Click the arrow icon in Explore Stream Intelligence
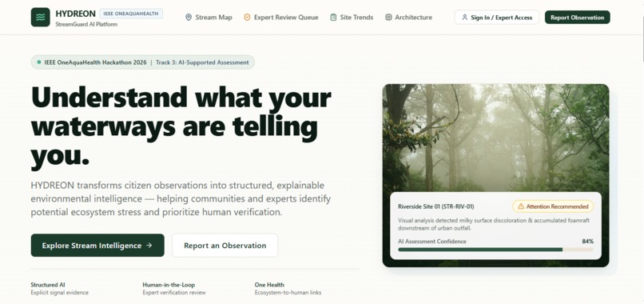This screenshot has height=304, width=644. [149, 245]
